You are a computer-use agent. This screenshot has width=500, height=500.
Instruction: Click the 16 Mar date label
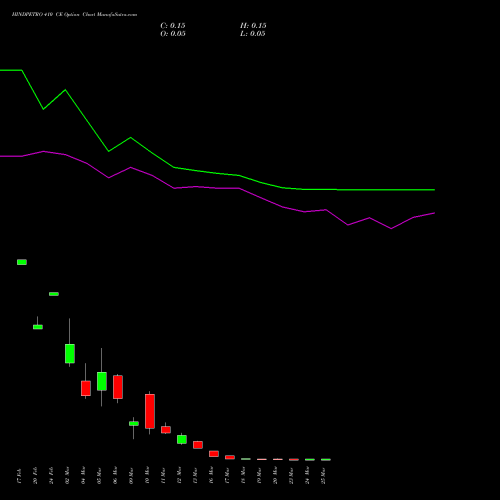211,476
